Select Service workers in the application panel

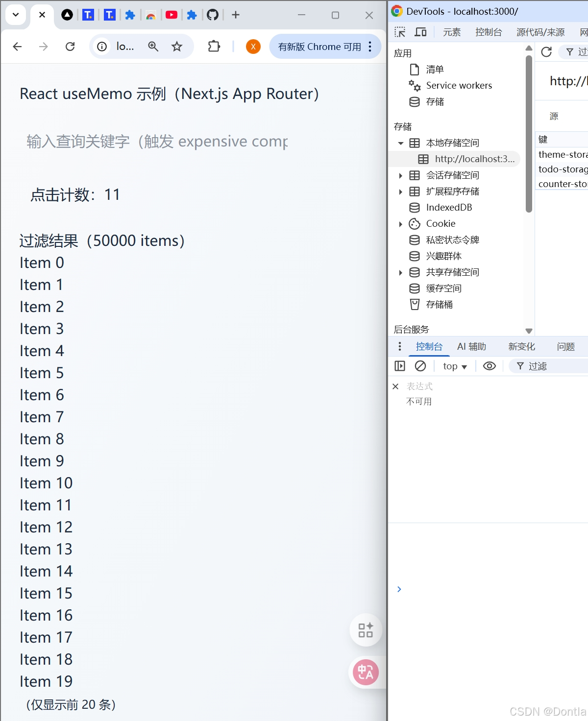click(x=459, y=86)
